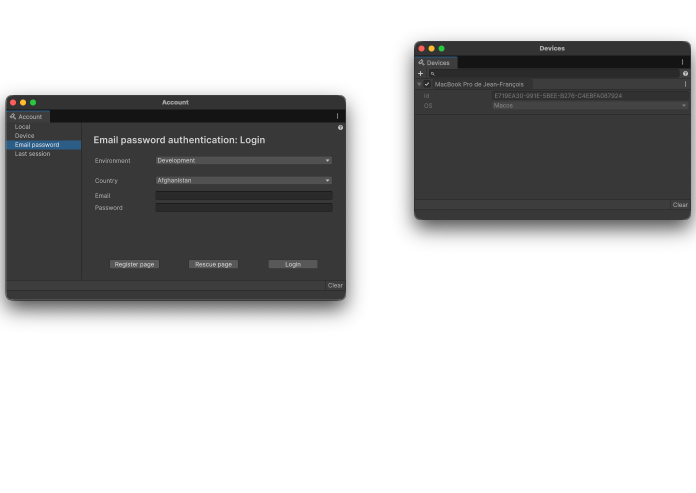696x493 pixels.
Task: Switch to the Devices tab
Action: pyautogui.click(x=436, y=63)
